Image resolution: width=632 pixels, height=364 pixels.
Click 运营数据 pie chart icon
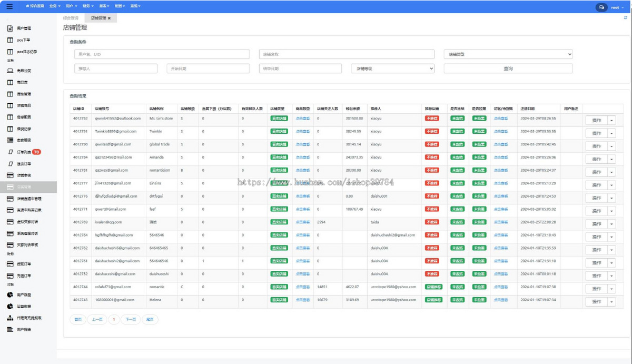click(x=10, y=306)
